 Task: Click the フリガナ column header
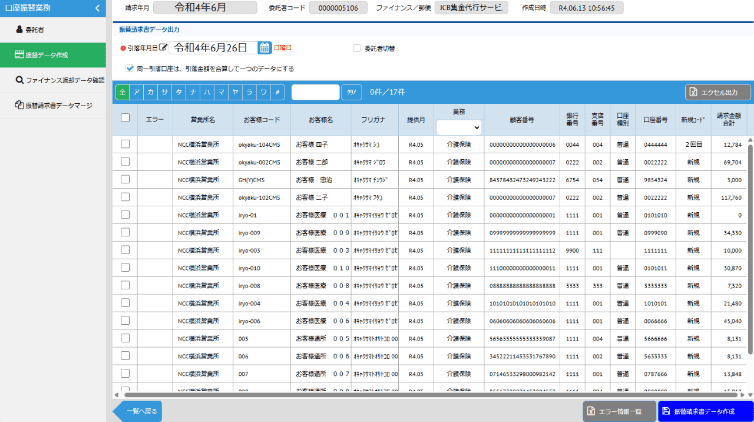tap(373, 120)
